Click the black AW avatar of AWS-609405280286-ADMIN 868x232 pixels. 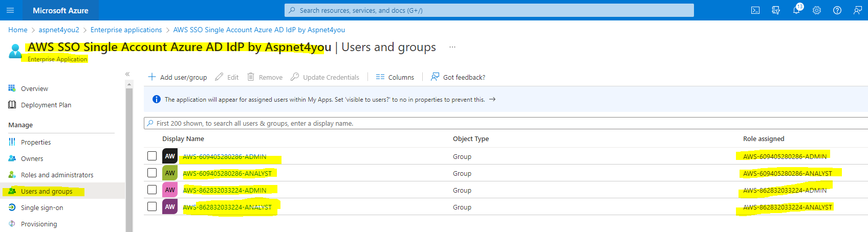(x=170, y=156)
